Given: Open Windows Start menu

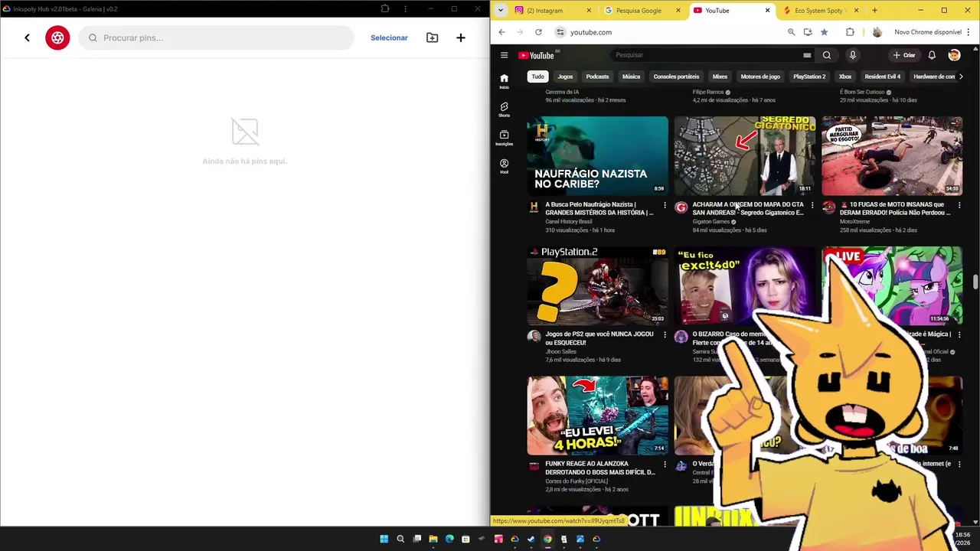Looking at the screenshot, I should (x=384, y=539).
